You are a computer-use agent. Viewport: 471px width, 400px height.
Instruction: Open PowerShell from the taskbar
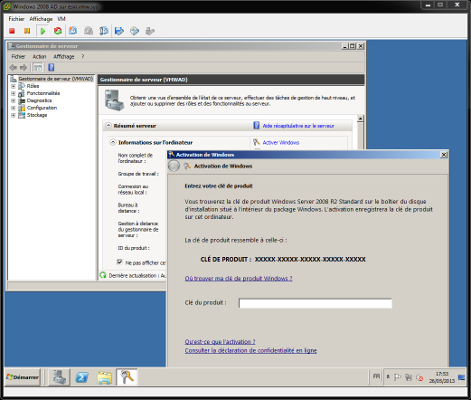click(x=82, y=377)
